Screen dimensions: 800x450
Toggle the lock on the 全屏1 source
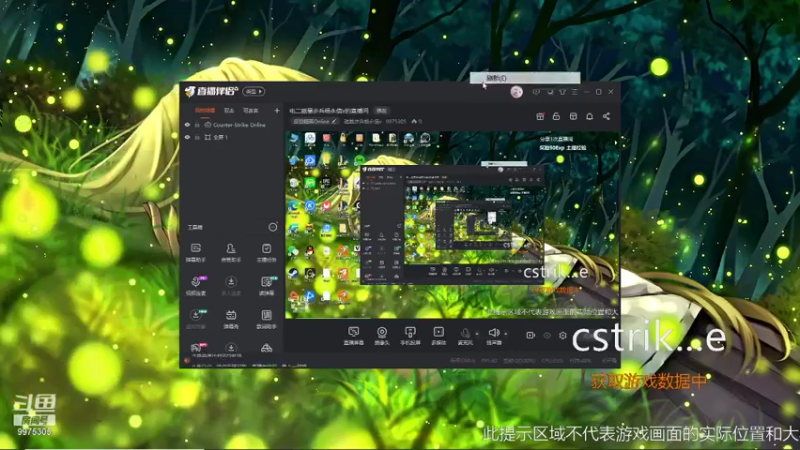point(197,137)
